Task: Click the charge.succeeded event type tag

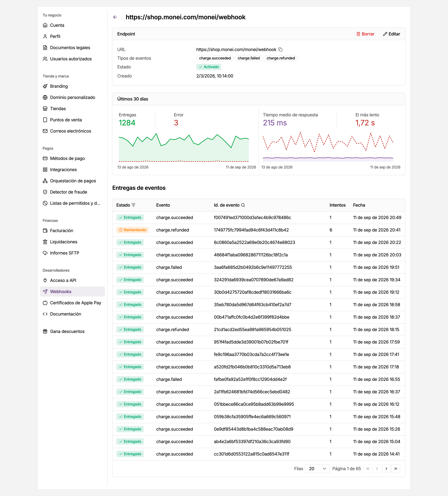Action: [215, 58]
